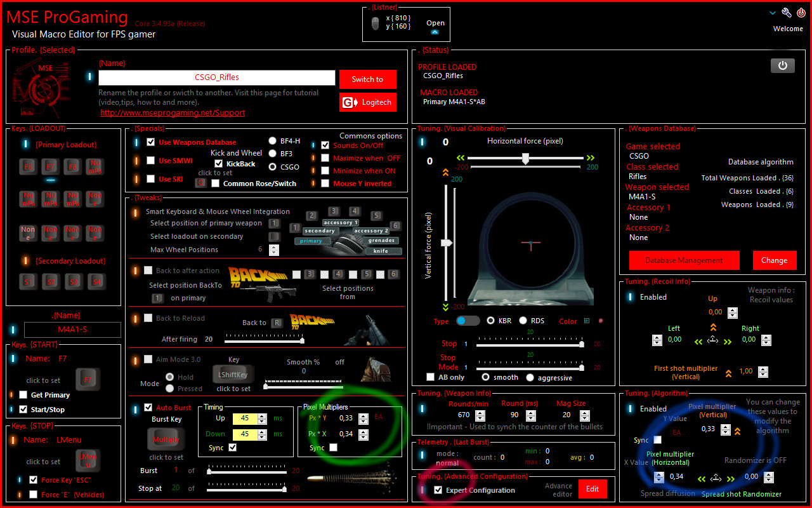The image size is (812, 508).
Task: Click the S1 secondary loadout key
Action: (x=29, y=281)
